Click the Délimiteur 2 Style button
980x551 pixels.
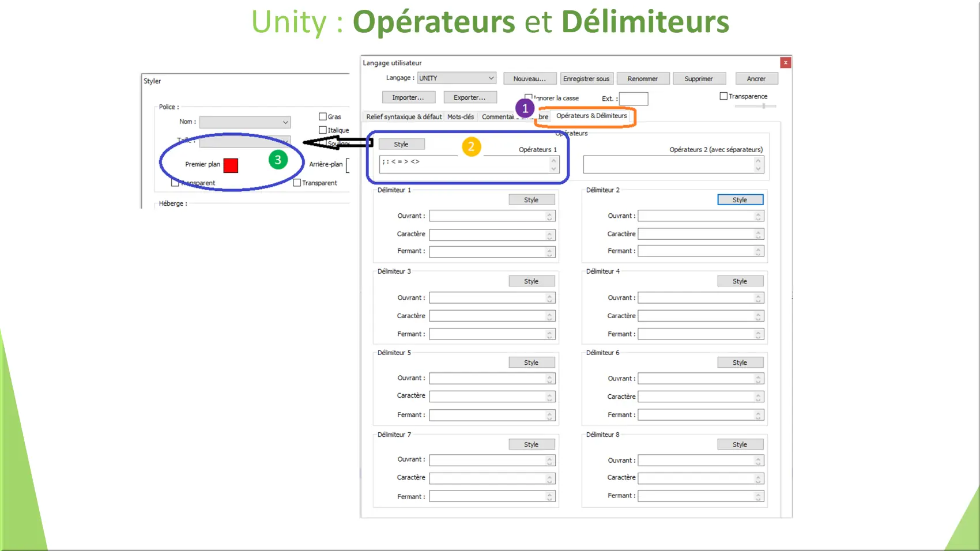tap(740, 199)
